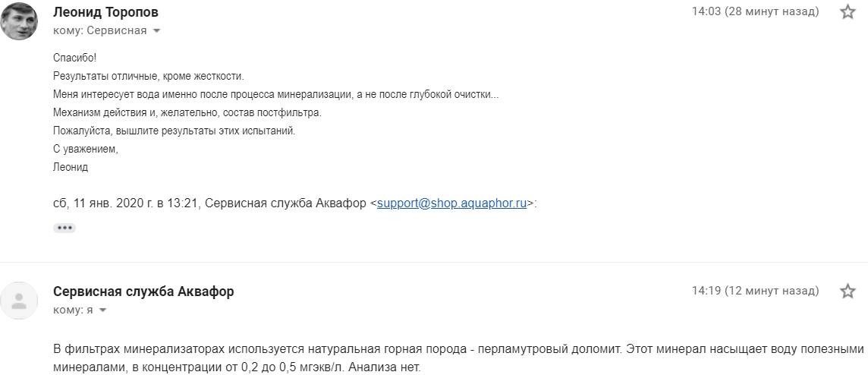The image size is (868, 375).
Task: Click line "Результаты отличные, кроме жесткости"
Action: [x=149, y=76]
